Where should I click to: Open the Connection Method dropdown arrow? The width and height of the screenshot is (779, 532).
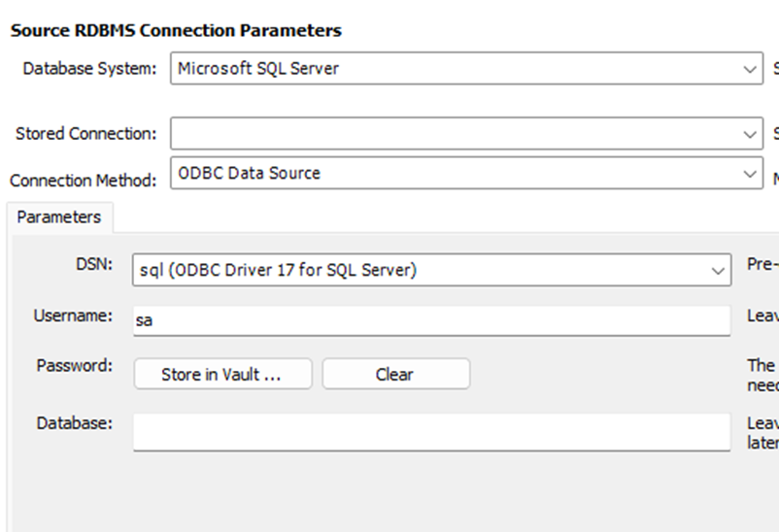tap(749, 174)
